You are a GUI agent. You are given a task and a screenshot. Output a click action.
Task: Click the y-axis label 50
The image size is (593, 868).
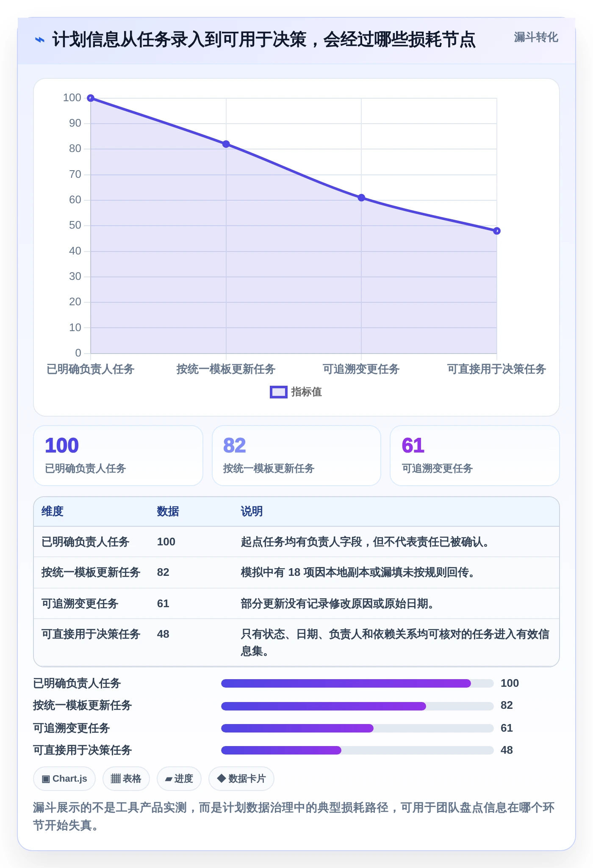click(75, 225)
